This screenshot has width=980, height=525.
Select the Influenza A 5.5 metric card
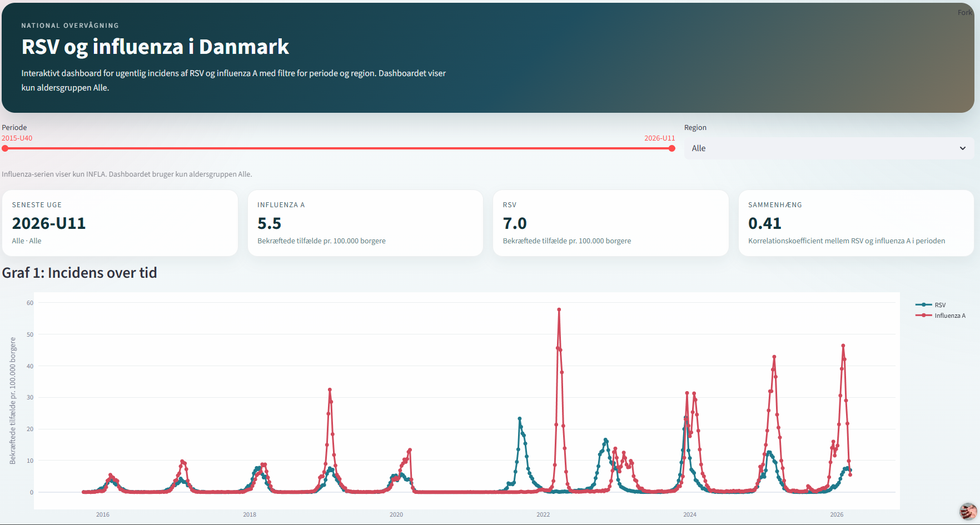[365, 223]
